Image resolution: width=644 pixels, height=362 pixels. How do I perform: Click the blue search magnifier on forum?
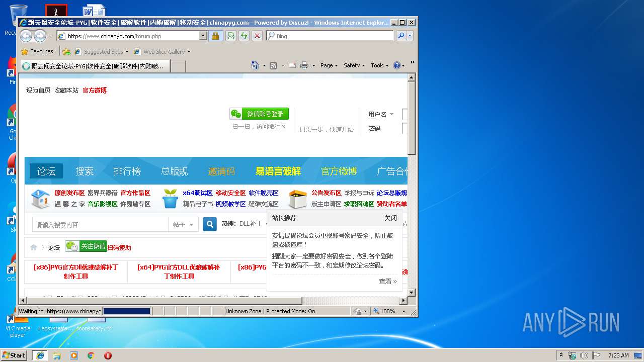210,224
